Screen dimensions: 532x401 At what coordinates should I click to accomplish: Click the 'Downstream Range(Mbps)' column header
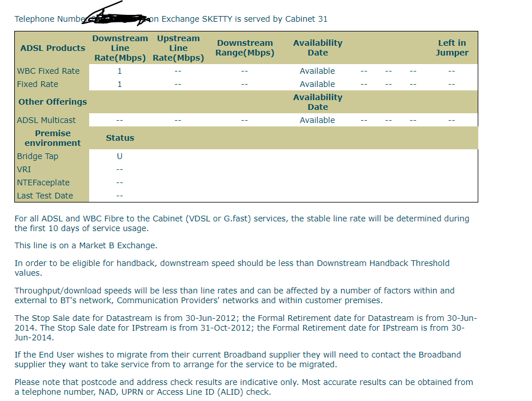[245, 48]
